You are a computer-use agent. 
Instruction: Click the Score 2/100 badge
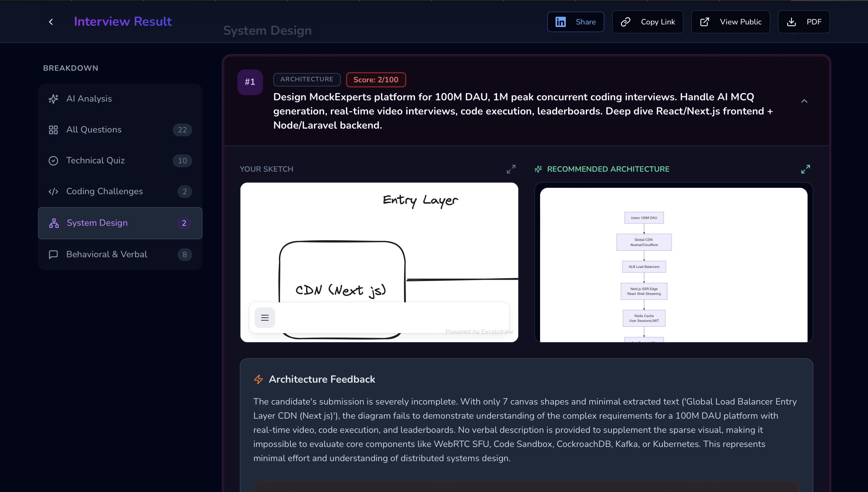[376, 80]
